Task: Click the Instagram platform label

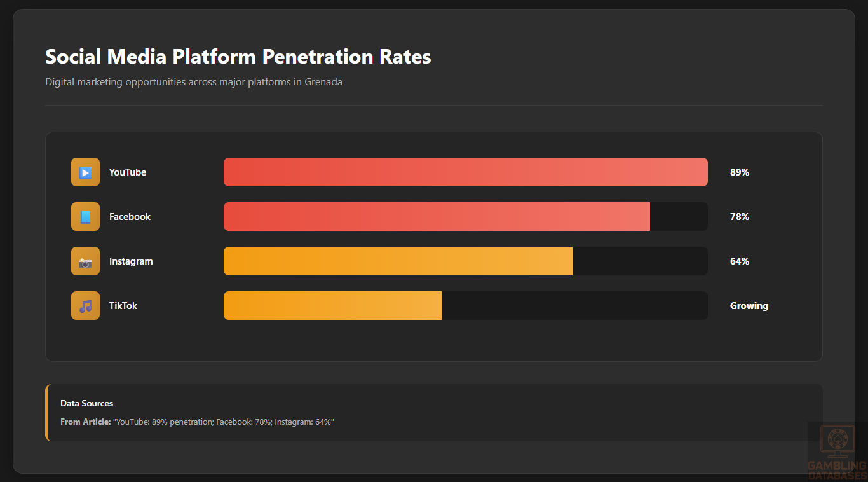Action: pyautogui.click(x=131, y=261)
